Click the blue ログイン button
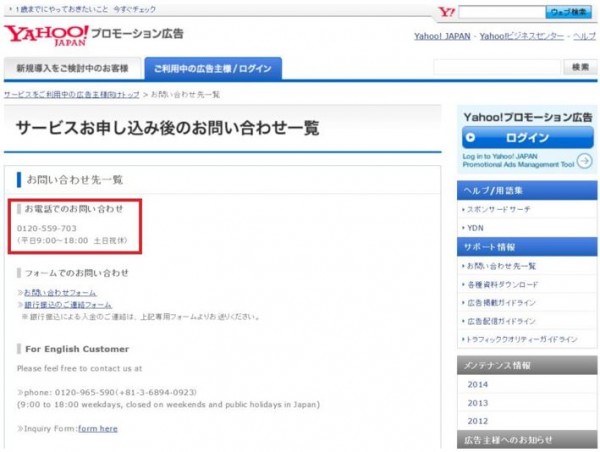Screen dimensions: 600x452 (x=528, y=137)
